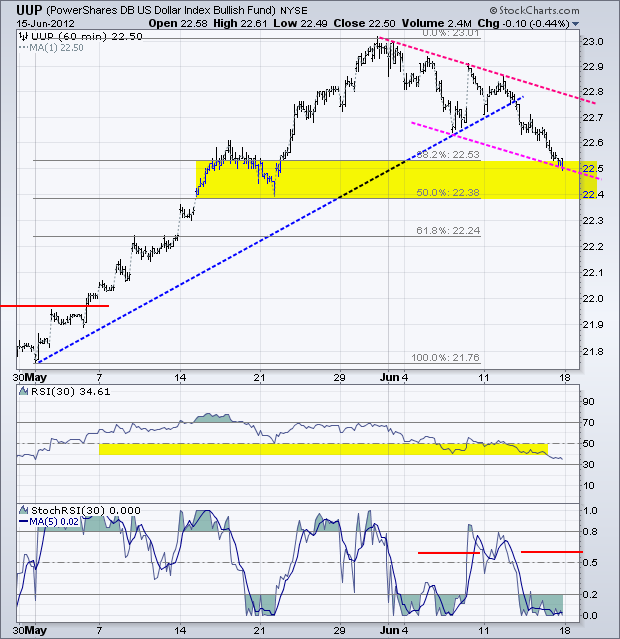
Task: Click the Chg -0.10 (-0.44%) value
Action: [x=523, y=24]
